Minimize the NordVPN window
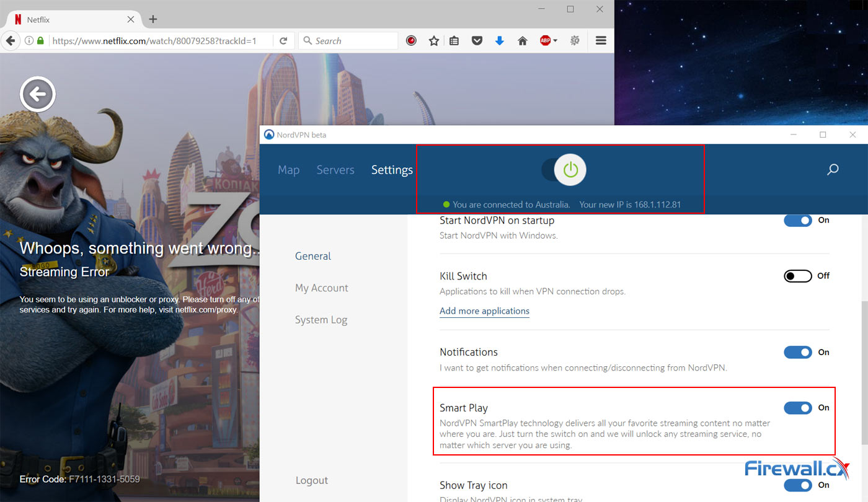This screenshot has height=502, width=868. coord(794,134)
